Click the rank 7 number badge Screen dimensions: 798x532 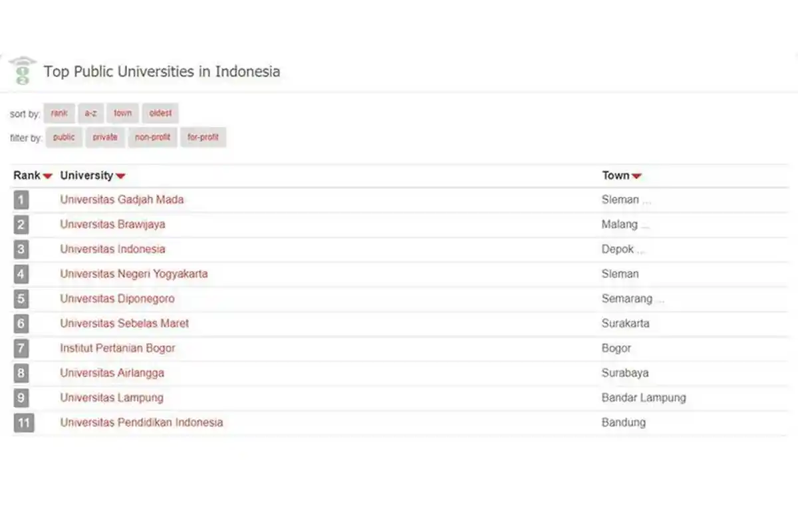tap(21, 348)
